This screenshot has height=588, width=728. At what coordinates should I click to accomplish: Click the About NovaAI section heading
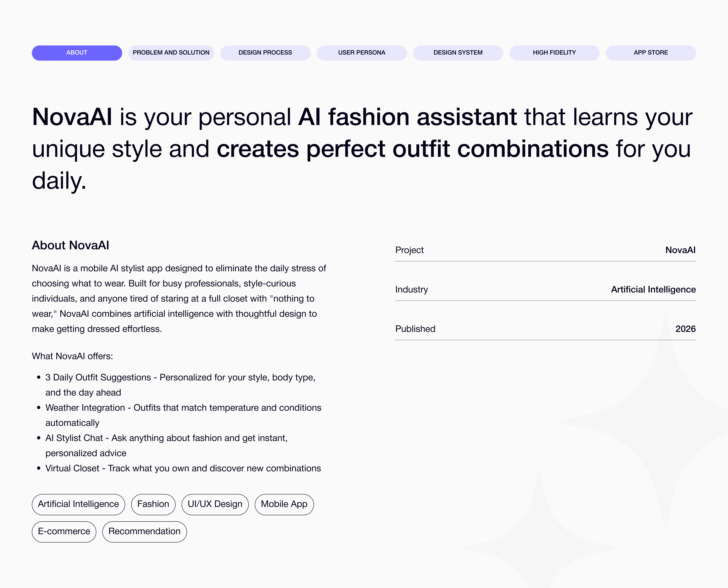pyautogui.click(x=71, y=245)
